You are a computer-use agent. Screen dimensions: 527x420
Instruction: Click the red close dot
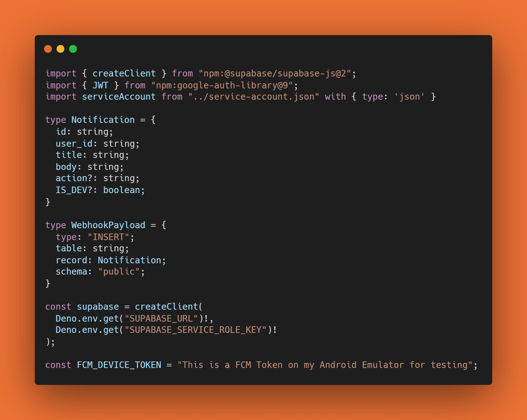tap(48, 49)
